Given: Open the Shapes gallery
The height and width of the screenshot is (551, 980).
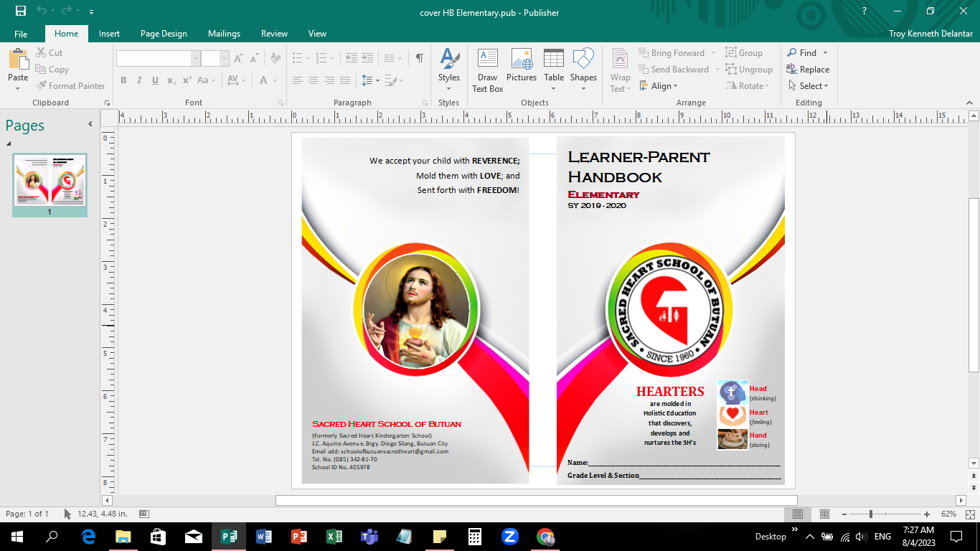Looking at the screenshot, I should pyautogui.click(x=583, y=70).
